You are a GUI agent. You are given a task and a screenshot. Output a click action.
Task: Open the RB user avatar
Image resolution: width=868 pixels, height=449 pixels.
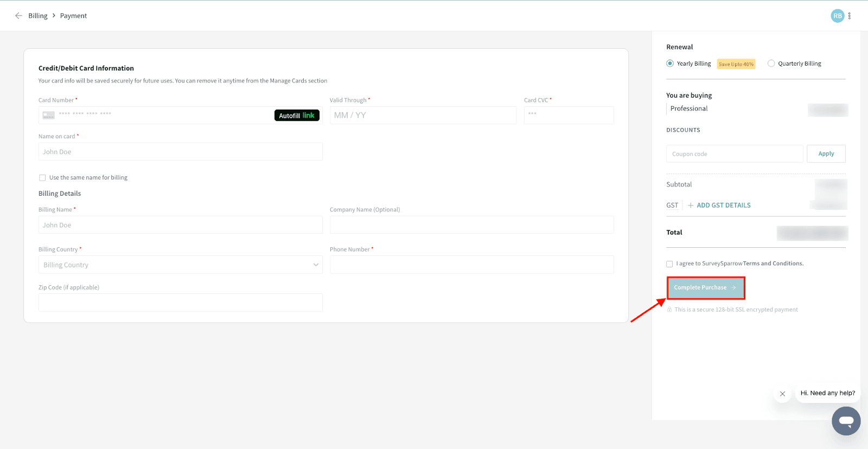coord(837,16)
